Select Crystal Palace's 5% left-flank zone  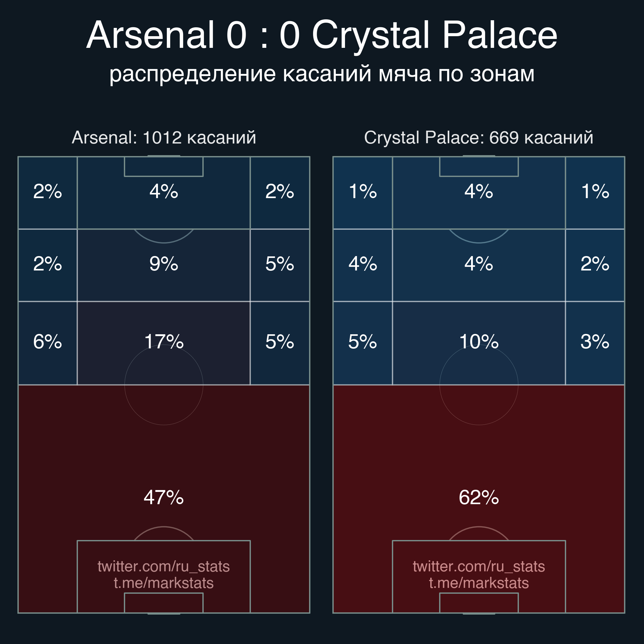362,342
